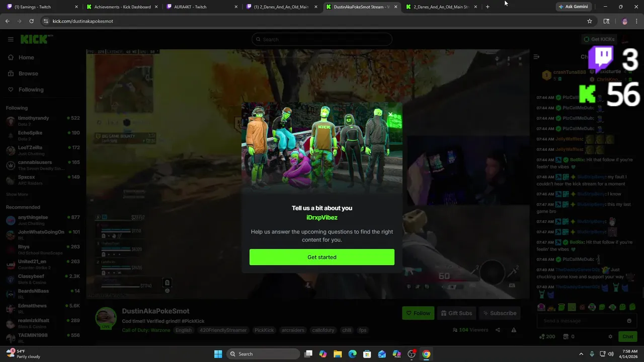Screen dimensions: 644x362
Task: Click the PickKick tag
Action: coord(264,330)
